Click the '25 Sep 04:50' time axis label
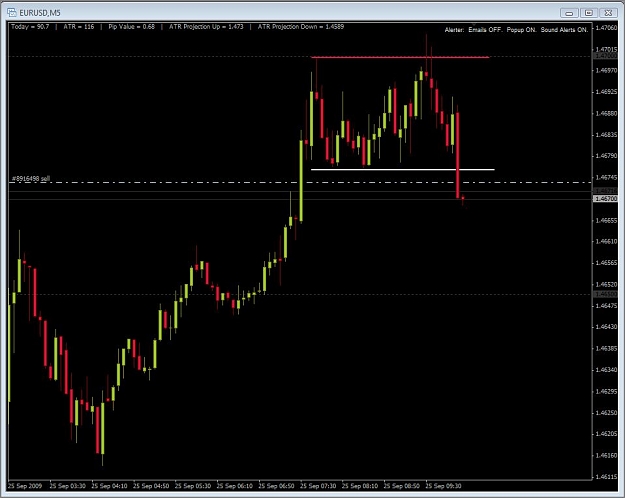625x498 pixels. [151, 486]
